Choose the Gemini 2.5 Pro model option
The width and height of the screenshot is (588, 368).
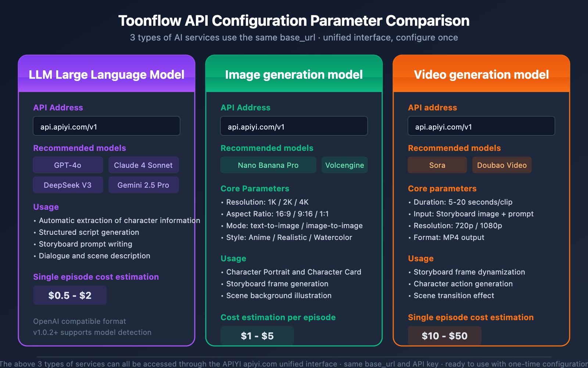click(x=143, y=185)
